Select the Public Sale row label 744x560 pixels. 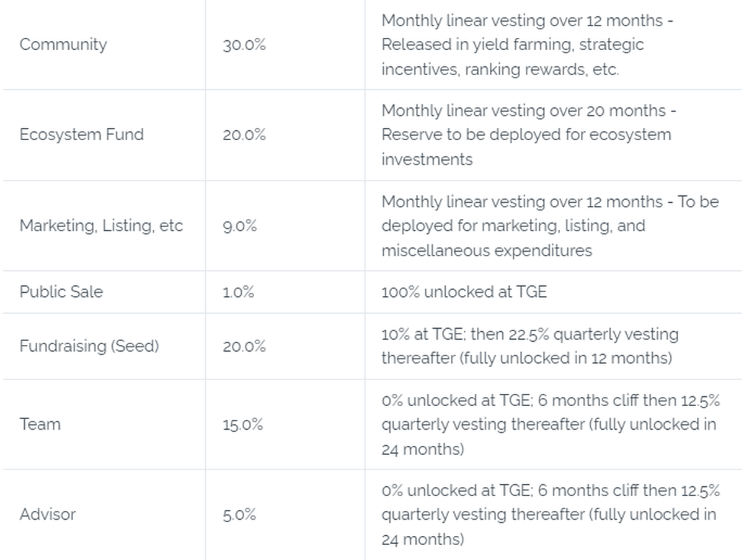[61, 292]
